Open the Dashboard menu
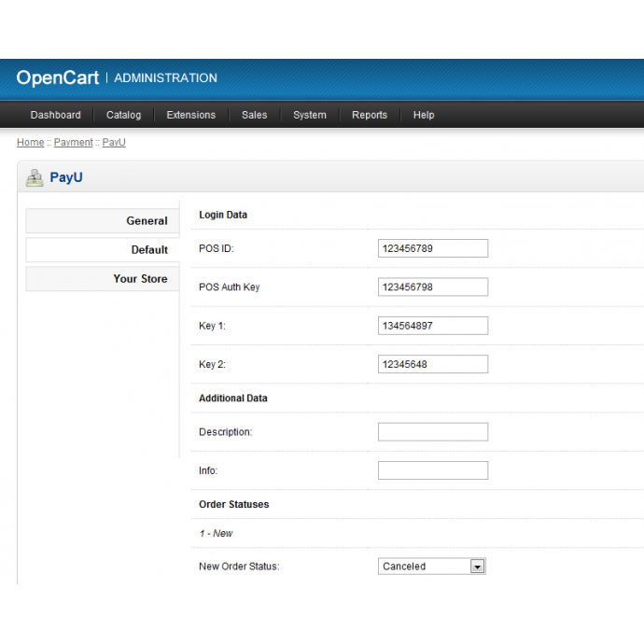Viewport: 644px width, 644px height. [x=55, y=115]
